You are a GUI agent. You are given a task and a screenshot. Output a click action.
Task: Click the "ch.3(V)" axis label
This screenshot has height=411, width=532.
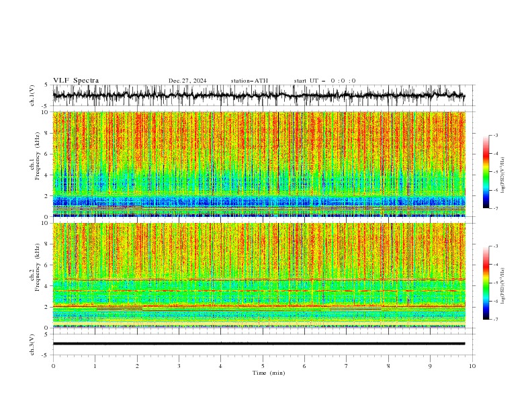32,345
